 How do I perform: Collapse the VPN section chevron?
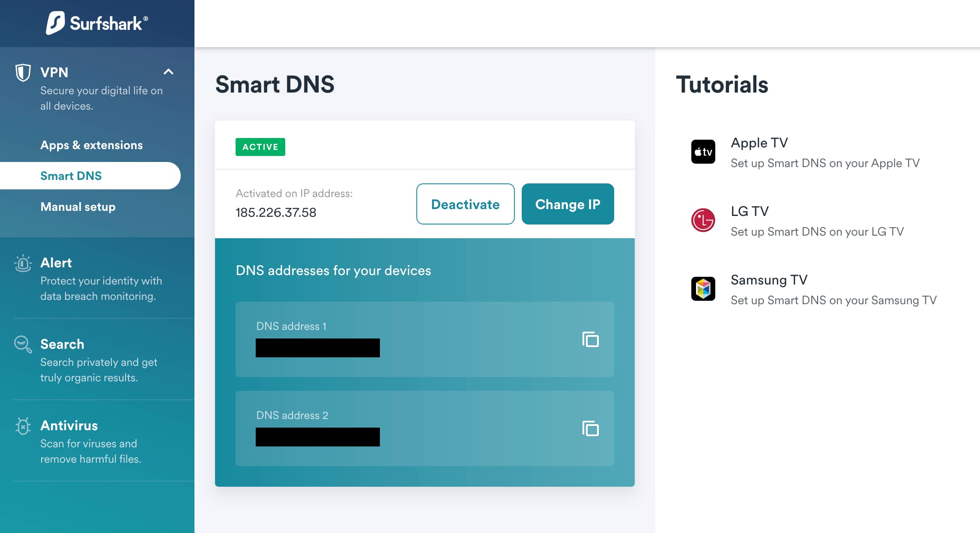click(169, 72)
